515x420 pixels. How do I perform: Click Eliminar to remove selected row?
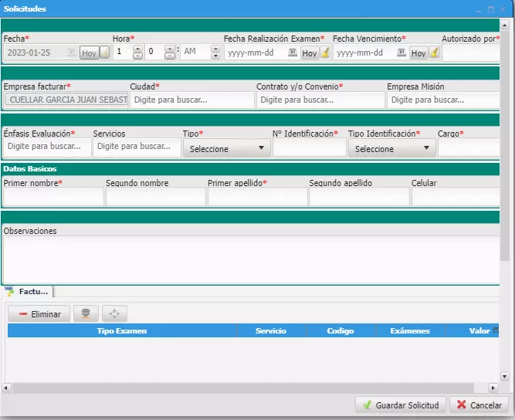click(x=39, y=313)
